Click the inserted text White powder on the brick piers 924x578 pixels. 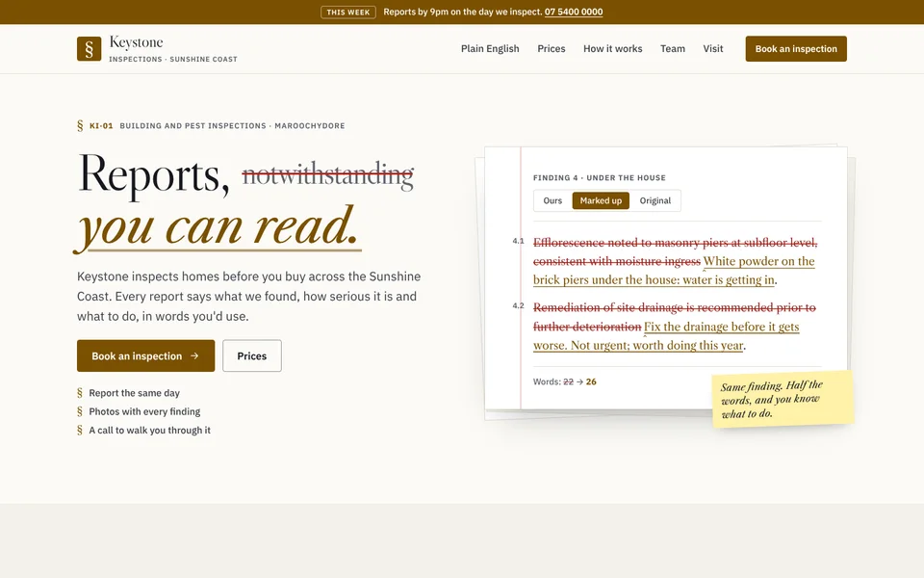(674, 271)
